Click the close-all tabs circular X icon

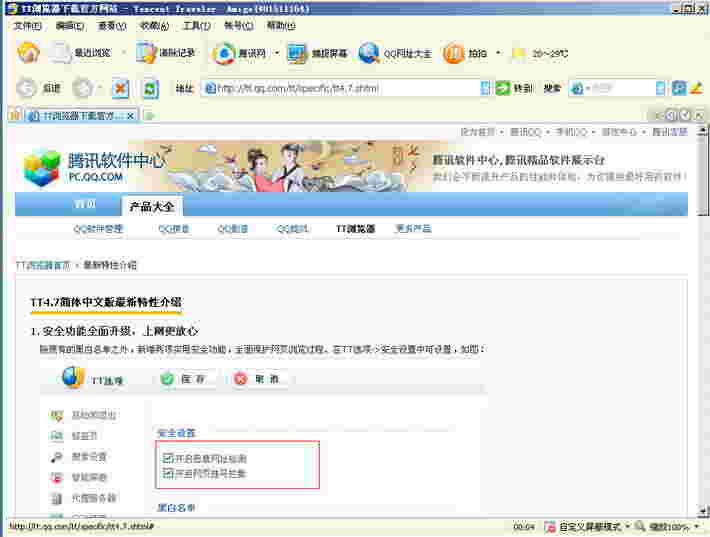click(699, 115)
